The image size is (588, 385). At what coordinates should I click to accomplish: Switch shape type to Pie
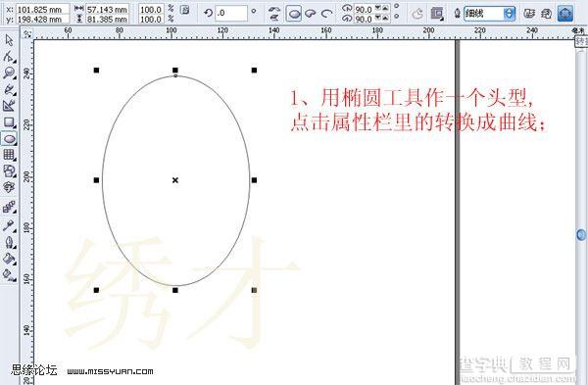click(x=310, y=14)
